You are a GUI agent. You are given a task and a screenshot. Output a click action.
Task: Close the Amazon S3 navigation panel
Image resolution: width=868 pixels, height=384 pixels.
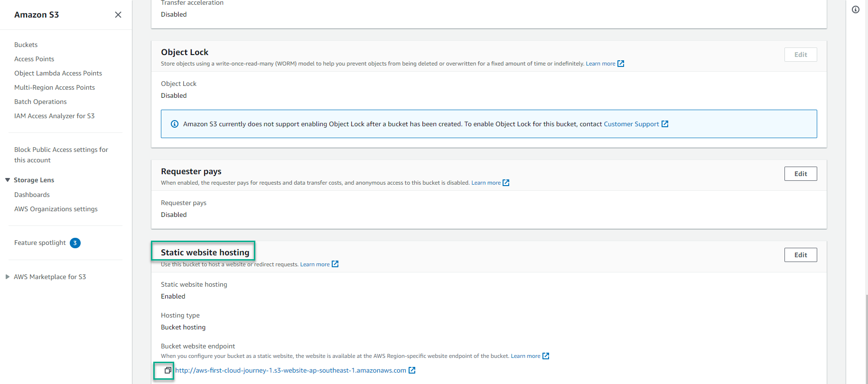tap(118, 15)
